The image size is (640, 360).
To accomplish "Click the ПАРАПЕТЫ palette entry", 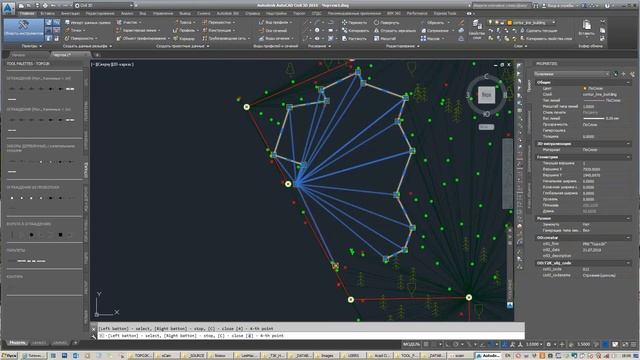I will click(x=16, y=250).
